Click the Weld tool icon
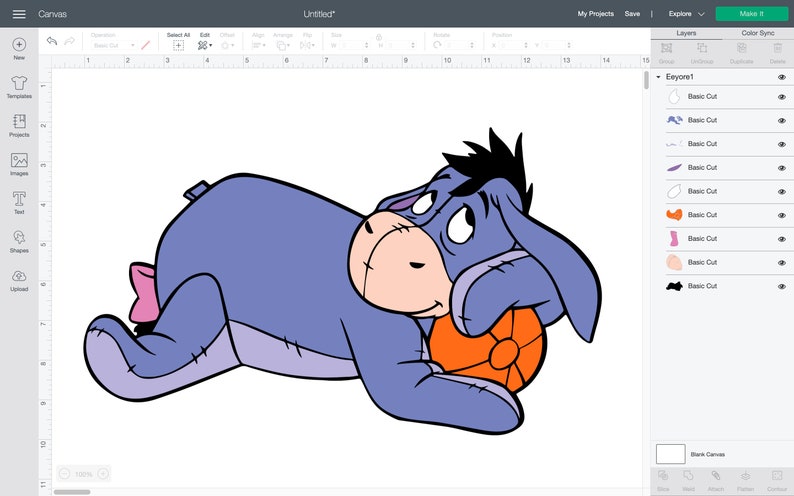 (x=688, y=476)
